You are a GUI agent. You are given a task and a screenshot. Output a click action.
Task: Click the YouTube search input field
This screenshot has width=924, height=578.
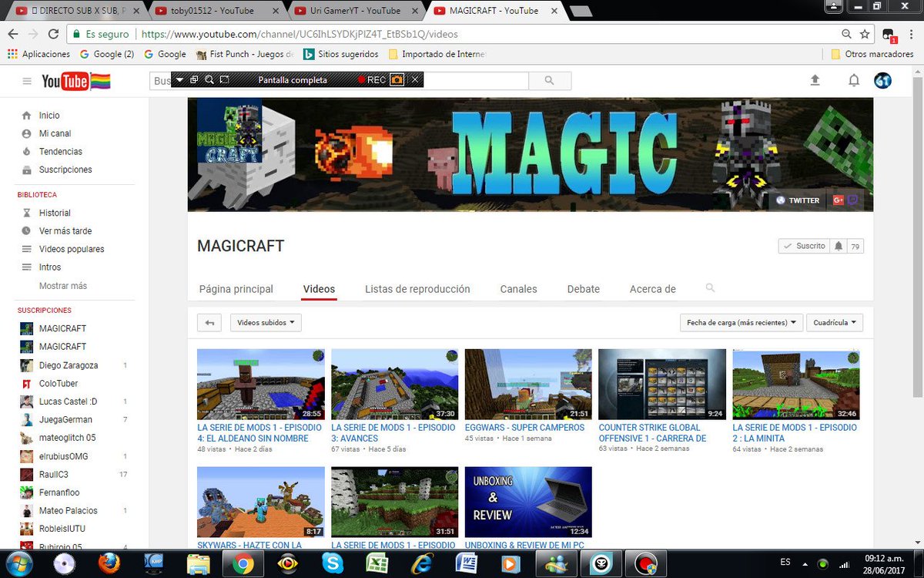(x=339, y=80)
